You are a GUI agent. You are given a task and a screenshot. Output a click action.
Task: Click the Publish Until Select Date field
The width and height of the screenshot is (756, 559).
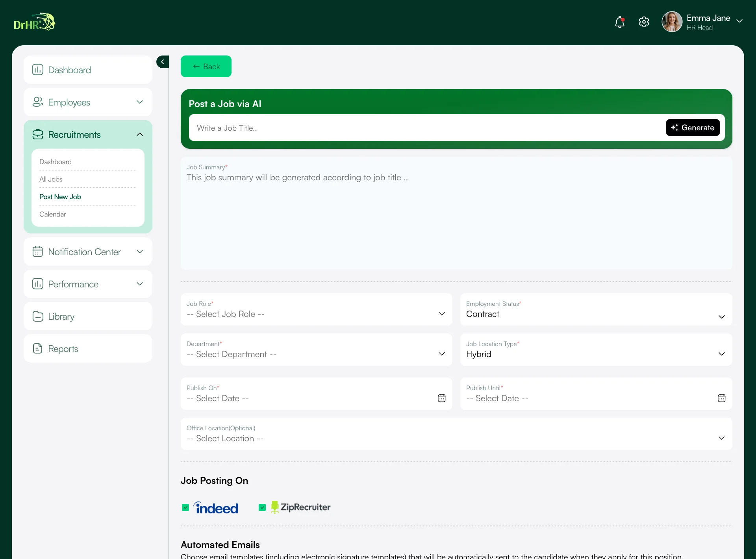point(596,394)
